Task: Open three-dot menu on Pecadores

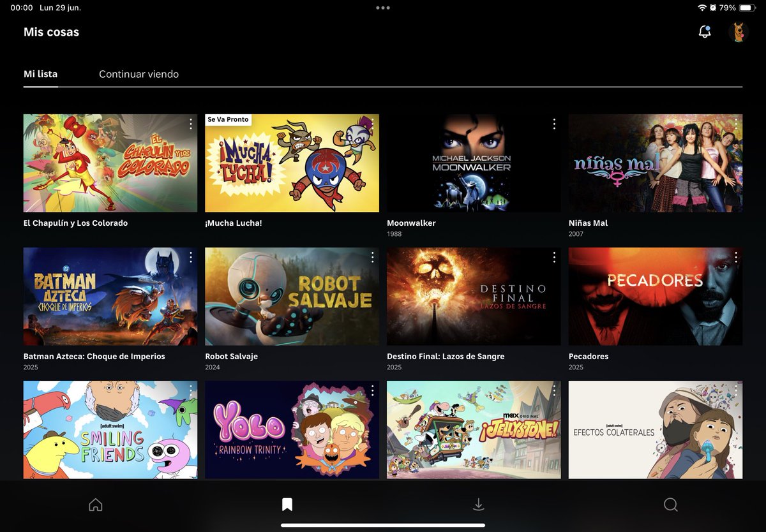Action: (736, 257)
